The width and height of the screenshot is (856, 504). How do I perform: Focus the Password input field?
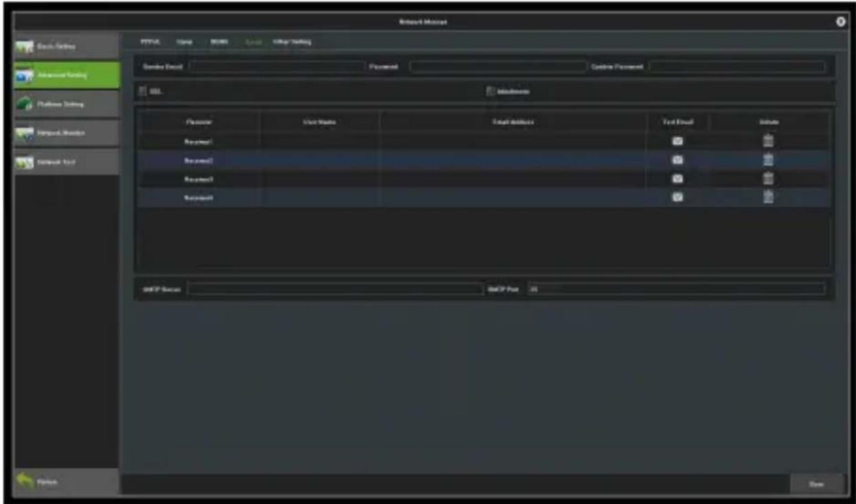[497, 67]
